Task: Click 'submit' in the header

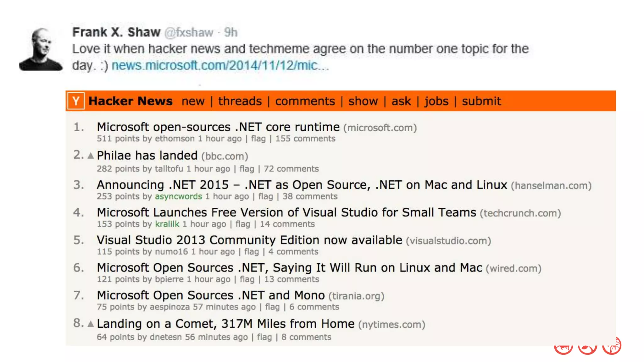Action: [x=481, y=101]
